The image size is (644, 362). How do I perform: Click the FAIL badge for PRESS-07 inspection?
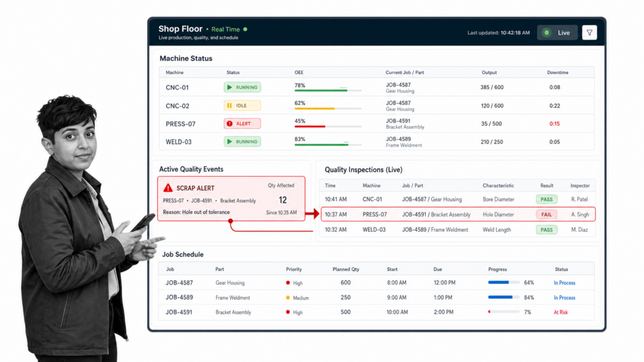click(547, 215)
